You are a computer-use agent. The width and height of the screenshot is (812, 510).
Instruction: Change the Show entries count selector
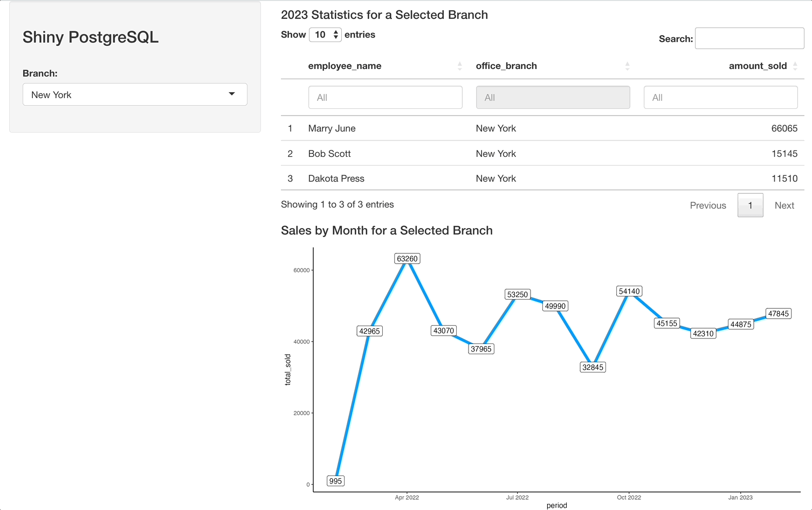[x=325, y=35]
